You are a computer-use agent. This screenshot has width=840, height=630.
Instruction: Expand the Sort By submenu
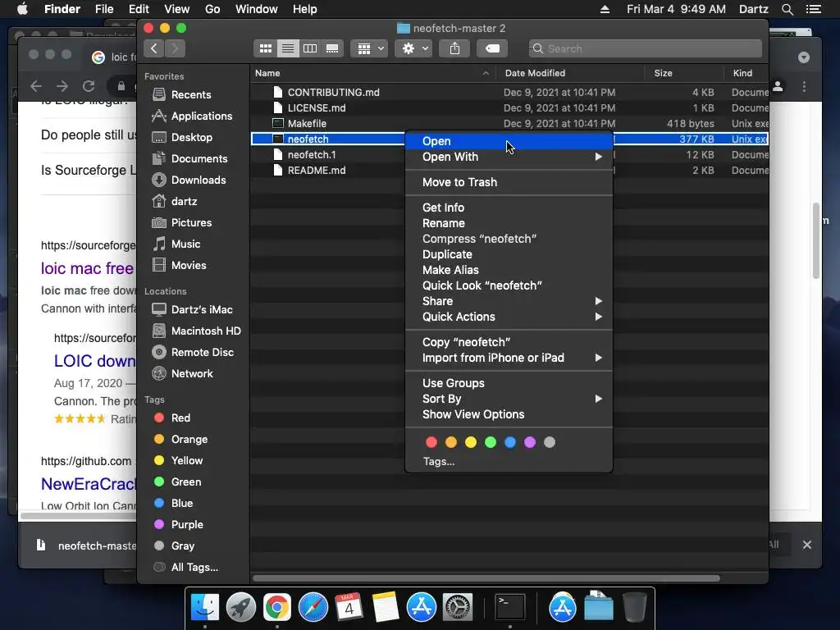click(509, 399)
